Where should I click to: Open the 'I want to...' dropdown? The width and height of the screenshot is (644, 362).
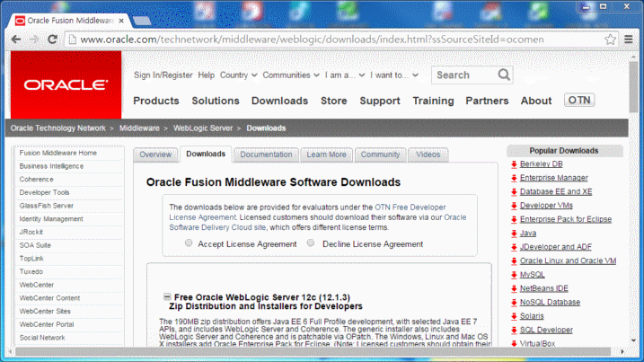coord(394,75)
